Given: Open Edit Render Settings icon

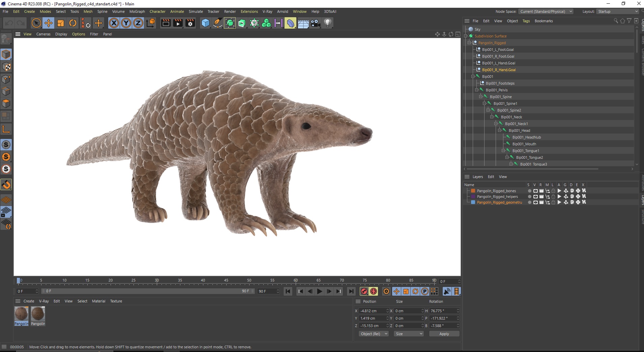Looking at the screenshot, I should (x=191, y=23).
